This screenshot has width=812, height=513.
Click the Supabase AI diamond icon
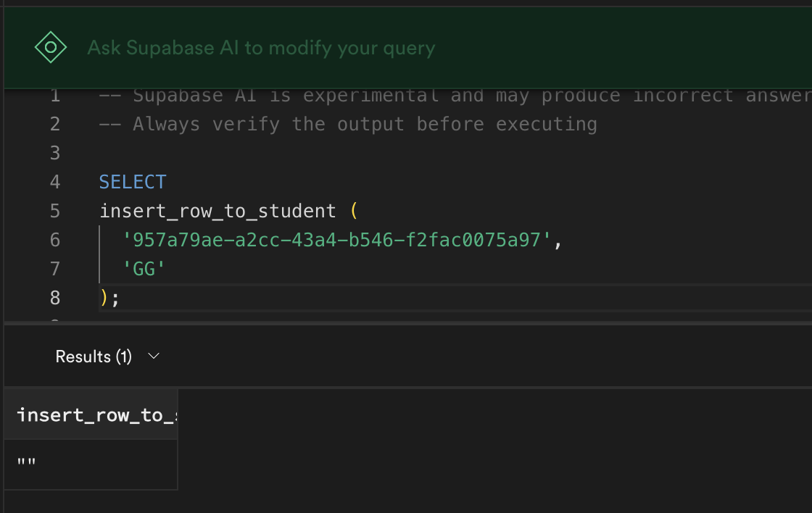pyautogui.click(x=51, y=48)
